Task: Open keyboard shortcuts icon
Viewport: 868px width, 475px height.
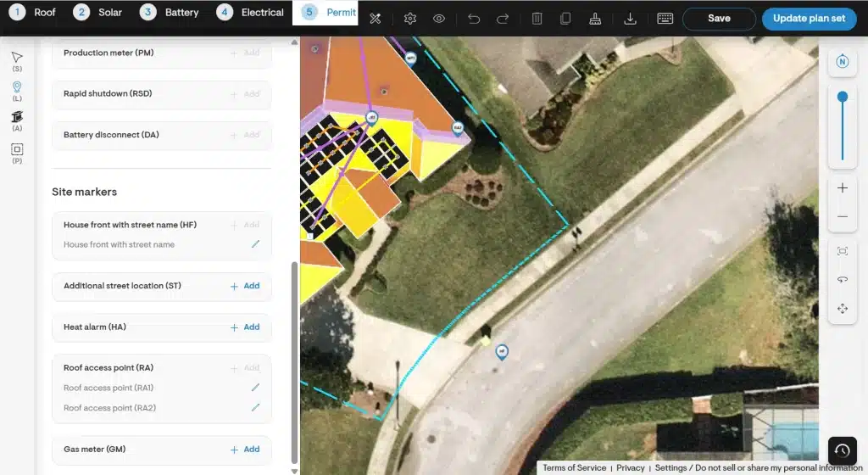Action: coord(665,19)
